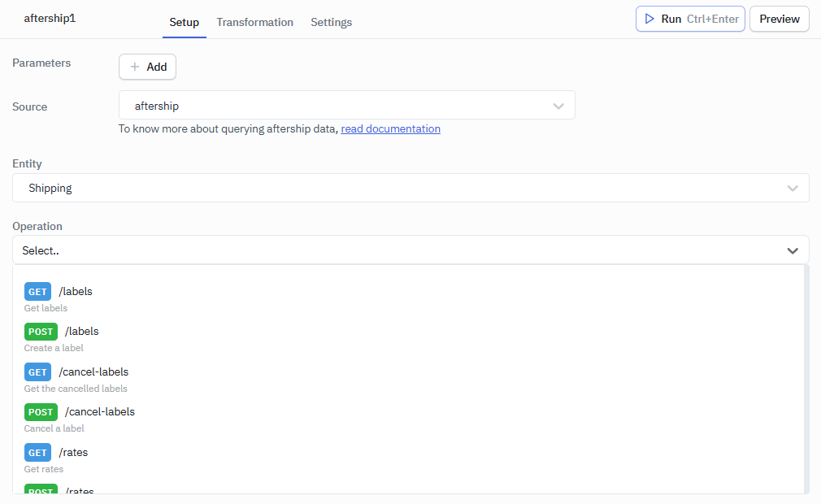Choose GET /labels operation path
Screen dimensions: 821x504
coord(76,292)
